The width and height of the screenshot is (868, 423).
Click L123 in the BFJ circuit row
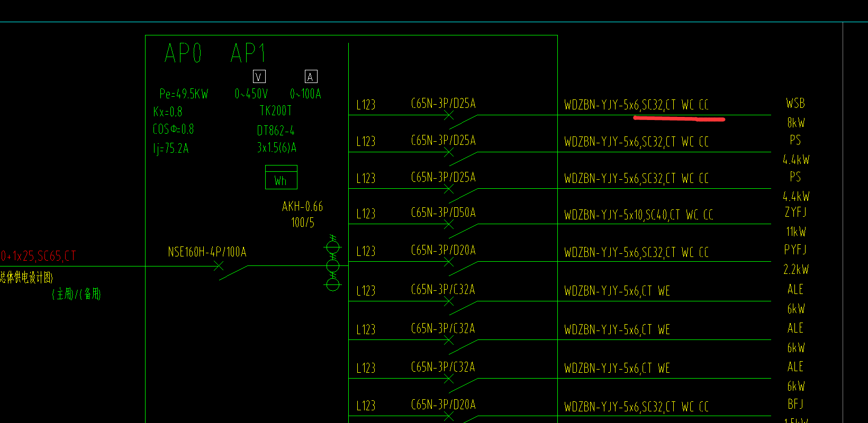click(366, 406)
